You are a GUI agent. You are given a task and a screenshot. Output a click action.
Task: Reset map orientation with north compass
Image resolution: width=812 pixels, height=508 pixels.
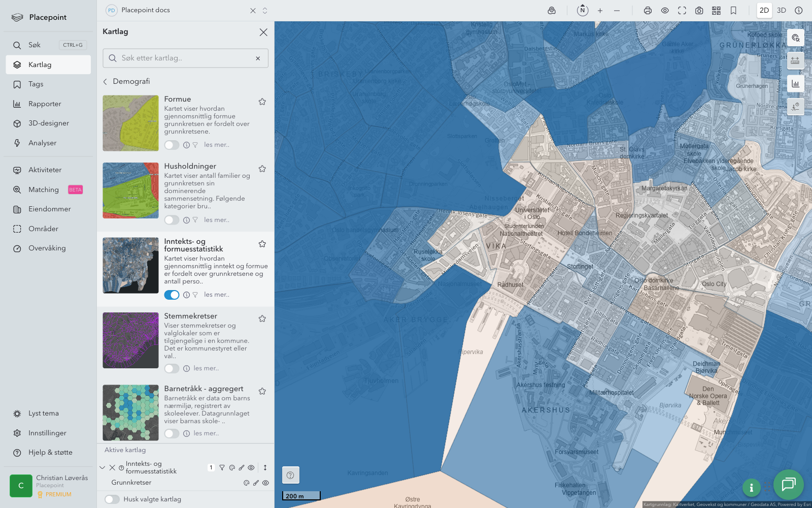(x=583, y=10)
